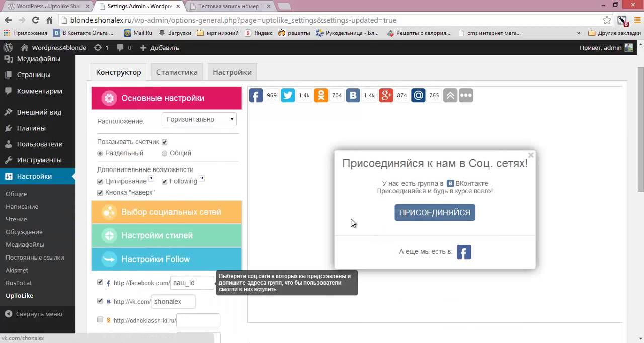Switch to the Конструктор tab
The image size is (644, 343).
point(119,72)
